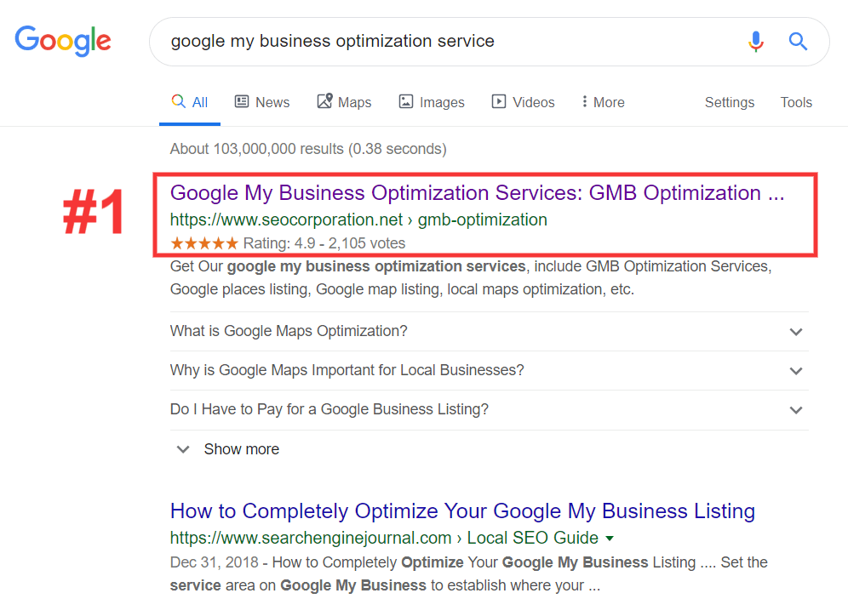Open the Videos tab
This screenshot has height=616, width=848.
[x=523, y=102]
